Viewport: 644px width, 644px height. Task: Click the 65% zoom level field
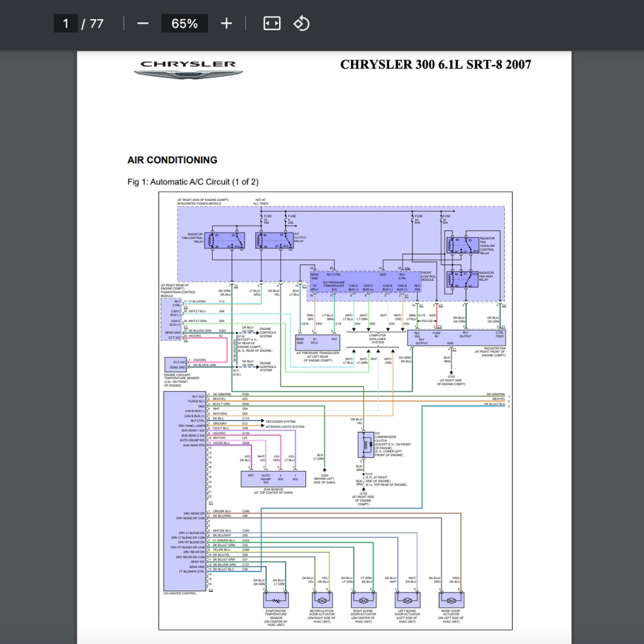point(184,23)
